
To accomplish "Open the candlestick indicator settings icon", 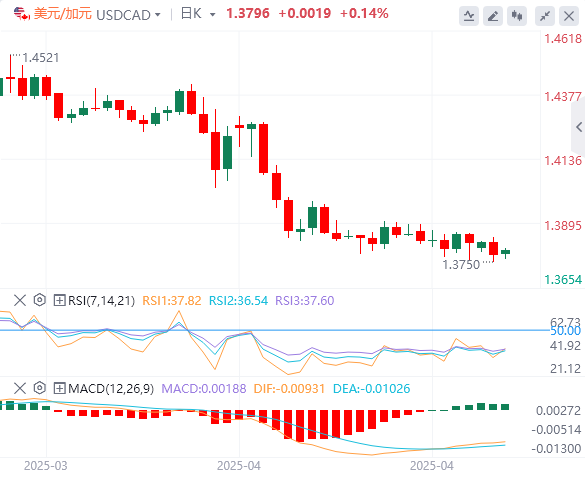I will (x=517, y=16).
